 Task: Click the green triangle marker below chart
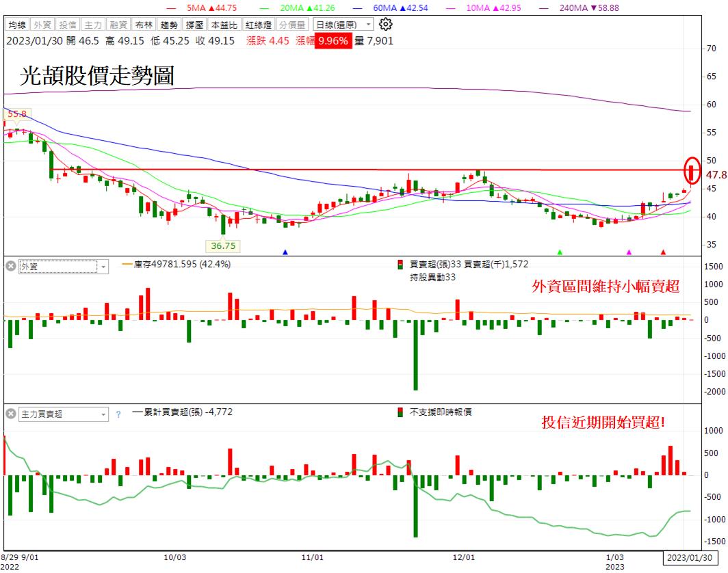pyautogui.click(x=560, y=252)
